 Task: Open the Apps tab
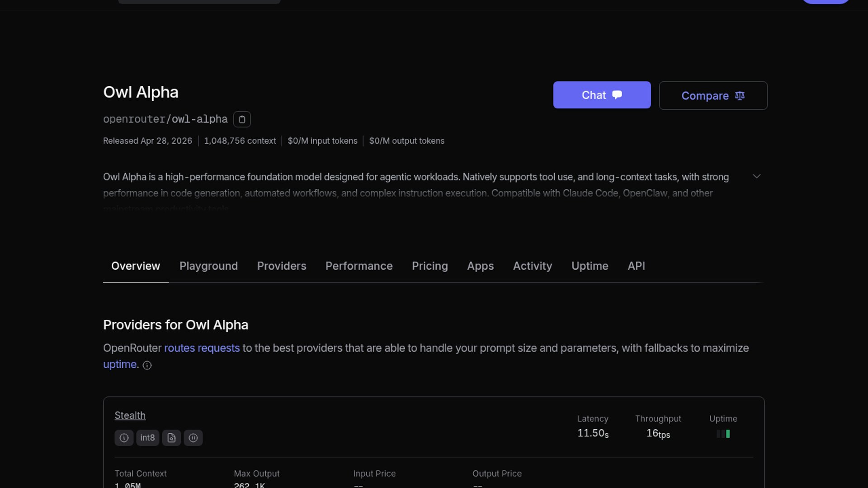tap(480, 266)
